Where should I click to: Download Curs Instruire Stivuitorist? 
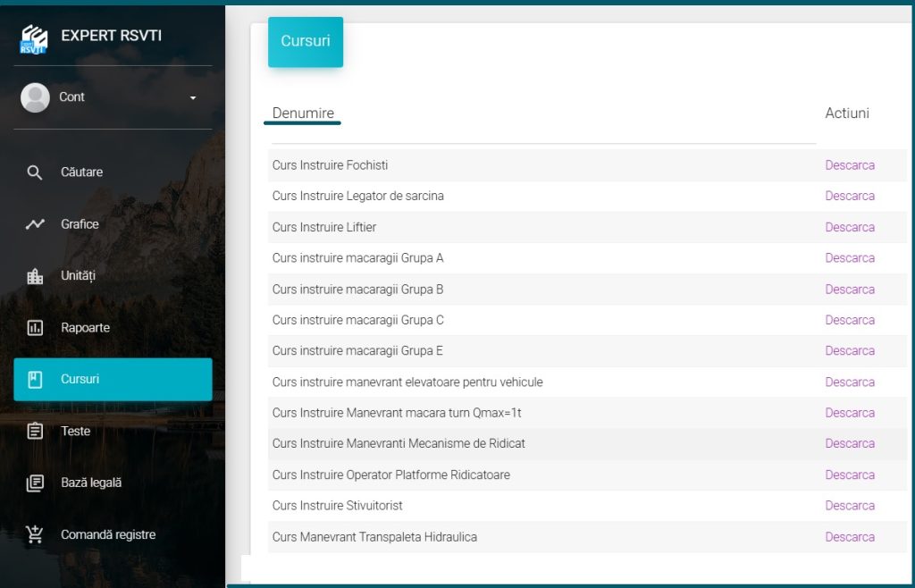849,506
